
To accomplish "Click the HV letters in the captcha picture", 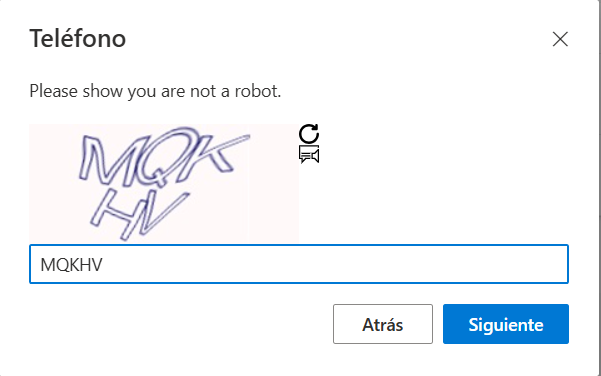I will [140, 215].
